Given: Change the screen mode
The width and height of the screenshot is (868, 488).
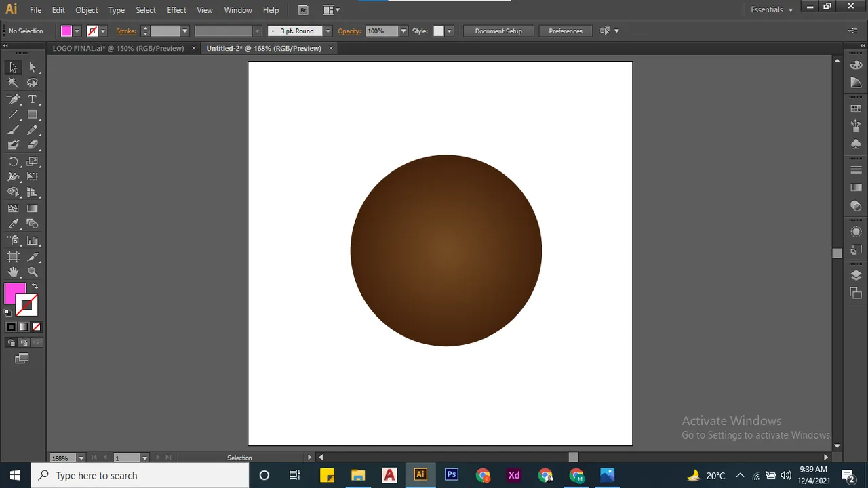Looking at the screenshot, I should click(x=22, y=359).
